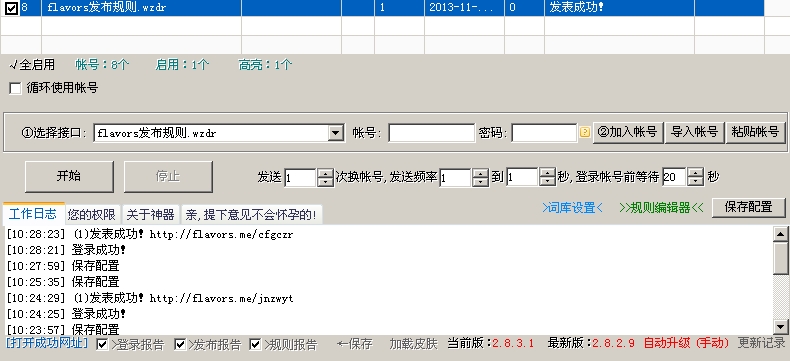Click 粘贴帐号 button
The height and width of the screenshot is (361, 790).
click(x=755, y=133)
